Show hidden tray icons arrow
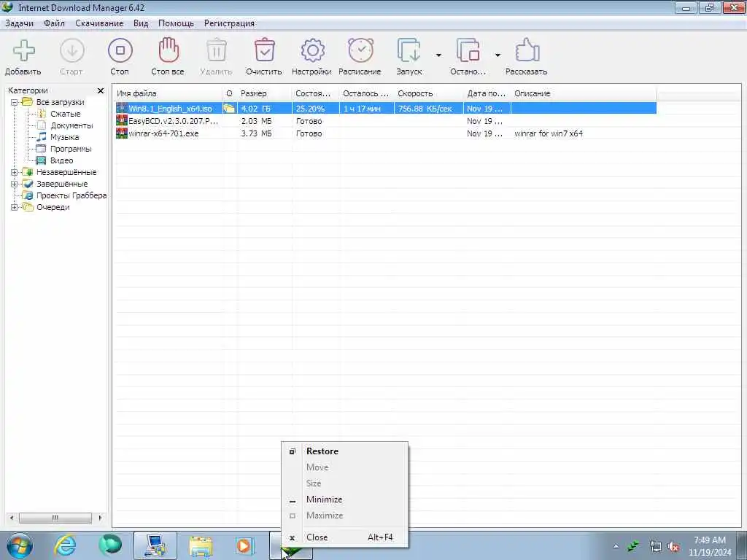This screenshot has width=747, height=560. pyautogui.click(x=616, y=546)
